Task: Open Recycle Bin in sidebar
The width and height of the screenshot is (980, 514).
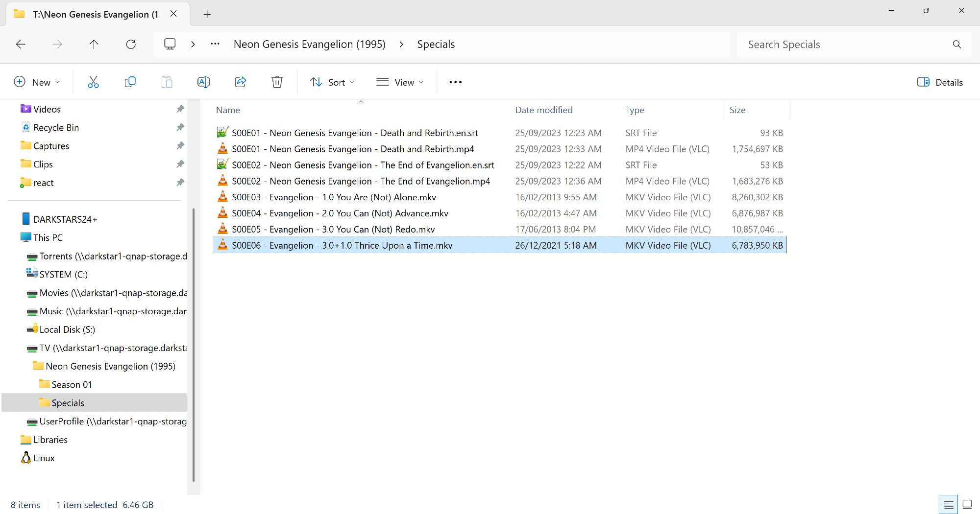Action: [56, 127]
